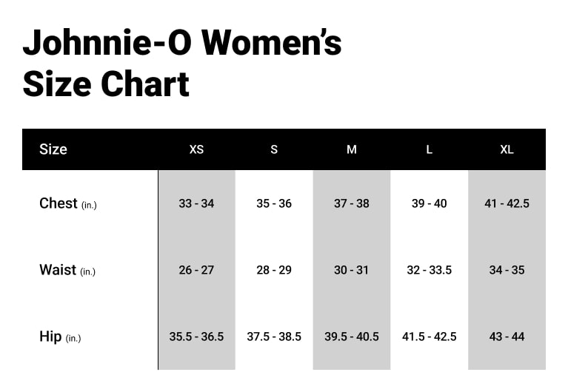Select the Size header label
Image resolution: width=568 pixels, height=392 pixels.
[x=53, y=149]
